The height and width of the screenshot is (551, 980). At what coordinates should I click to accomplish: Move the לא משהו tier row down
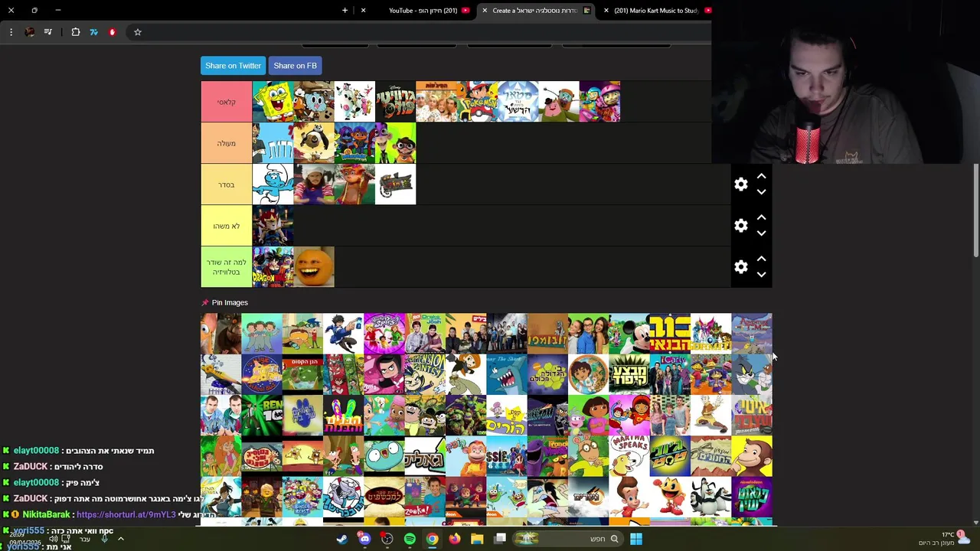[761, 233]
